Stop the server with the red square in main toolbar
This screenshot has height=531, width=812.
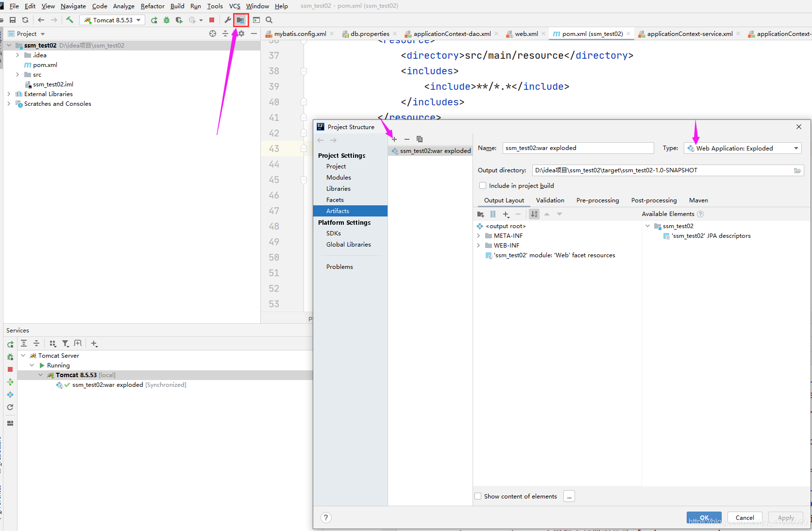(x=212, y=20)
